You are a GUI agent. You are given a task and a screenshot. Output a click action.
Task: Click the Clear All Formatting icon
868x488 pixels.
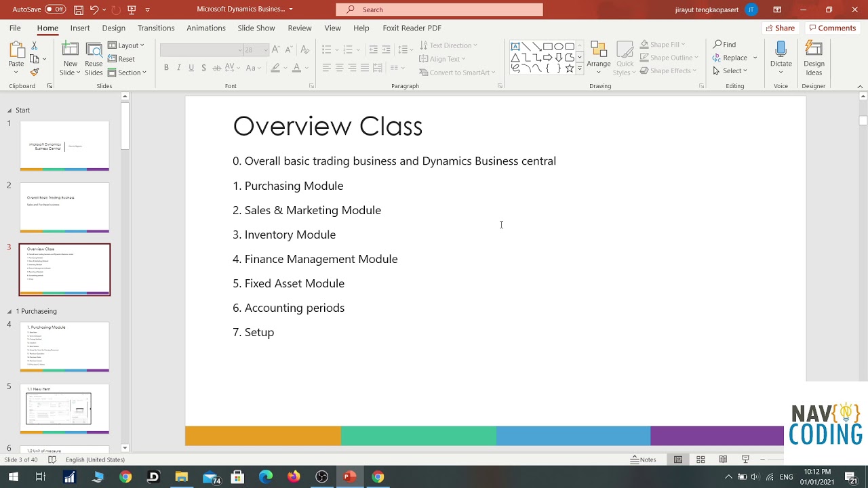point(304,49)
